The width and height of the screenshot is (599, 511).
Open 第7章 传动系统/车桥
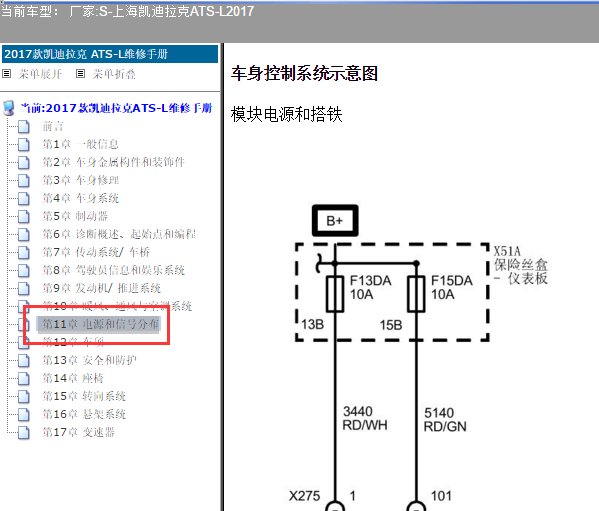[96, 252]
